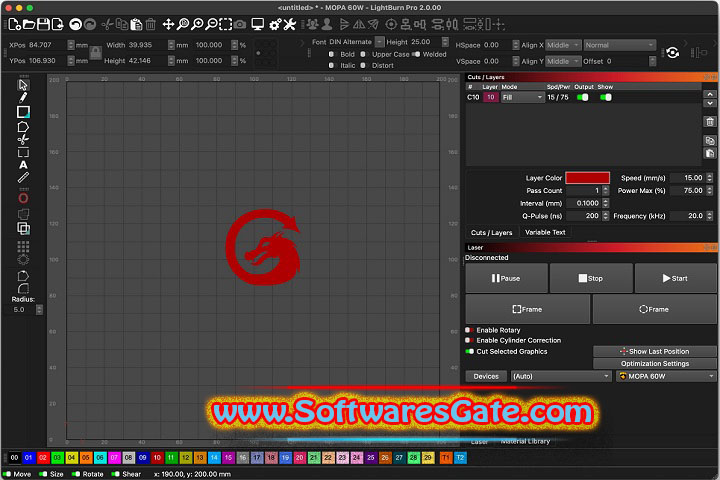Screen dimensions: 720x480
Task: Click the Devices button
Action: point(486,376)
